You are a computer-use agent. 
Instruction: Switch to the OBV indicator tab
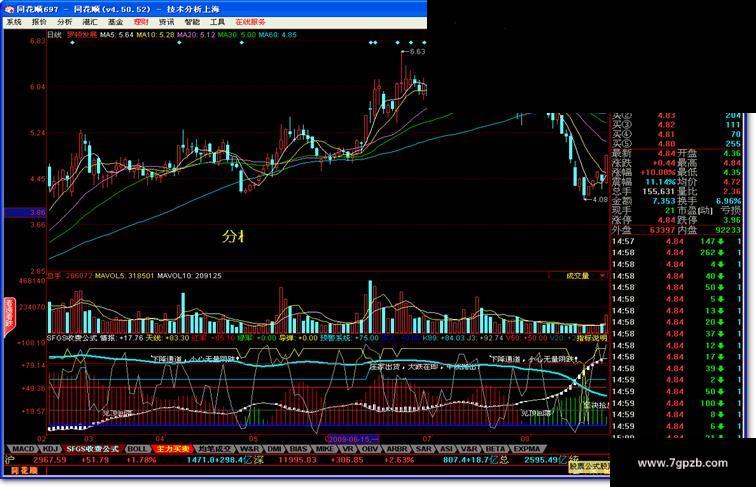(x=370, y=449)
